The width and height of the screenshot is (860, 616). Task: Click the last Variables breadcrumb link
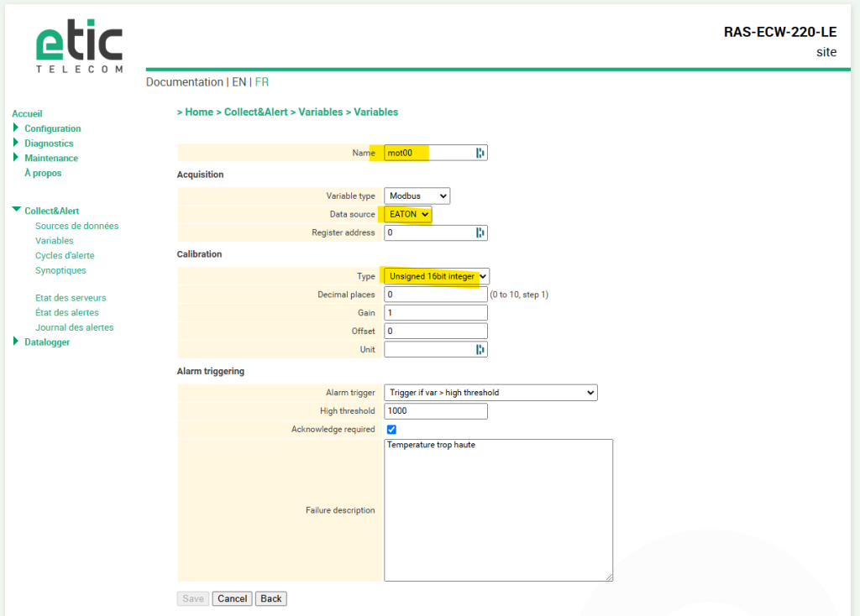tap(375, 112)
